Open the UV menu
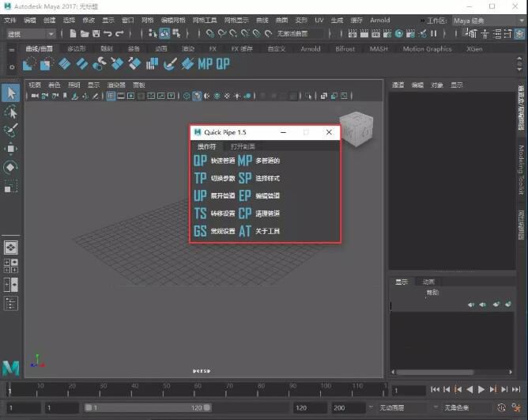 click(x=319, y=21)
